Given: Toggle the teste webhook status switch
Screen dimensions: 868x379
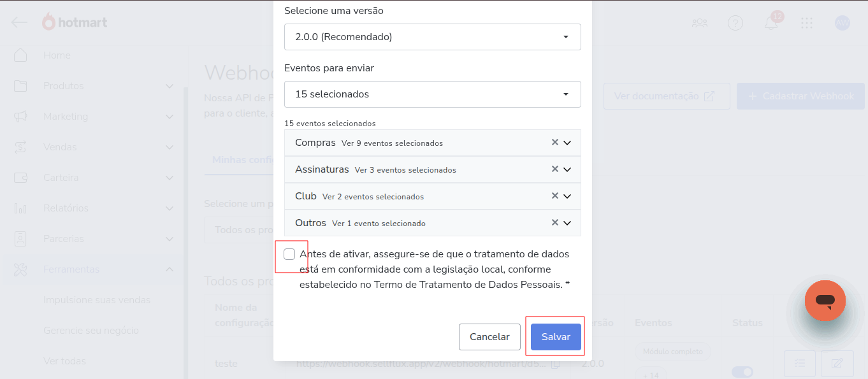Looking at the screenshot, I should coord(742,371).
